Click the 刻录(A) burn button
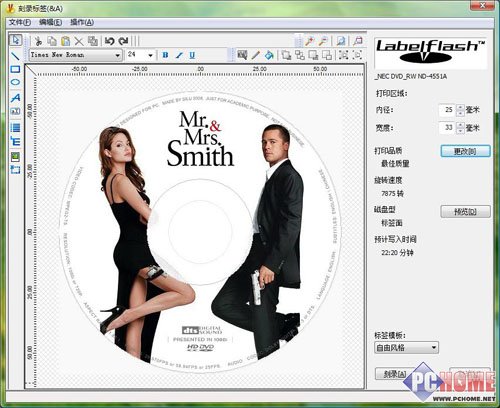 [395, 374]
